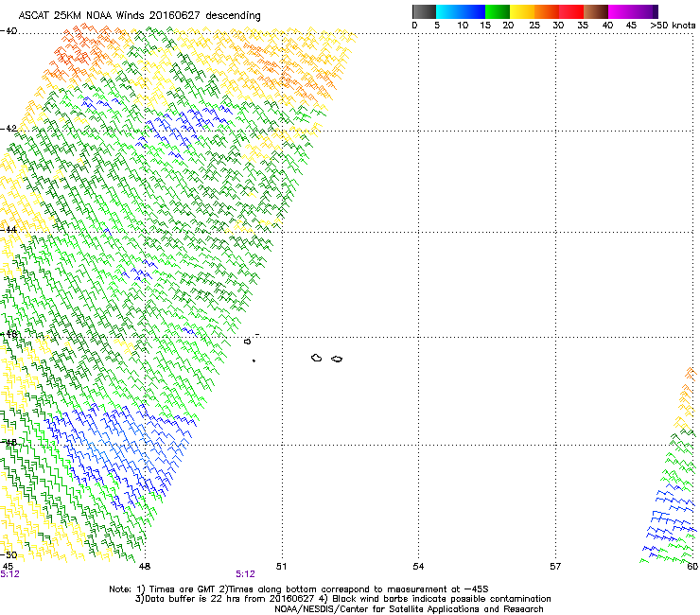Click the island outline east of 52E
The height and width of the screenshot is (615, 700).
(337, 360)
